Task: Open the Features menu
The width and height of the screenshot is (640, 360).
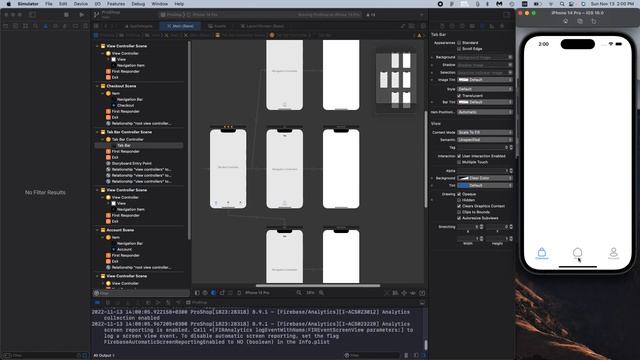Action: click(116, 4)
